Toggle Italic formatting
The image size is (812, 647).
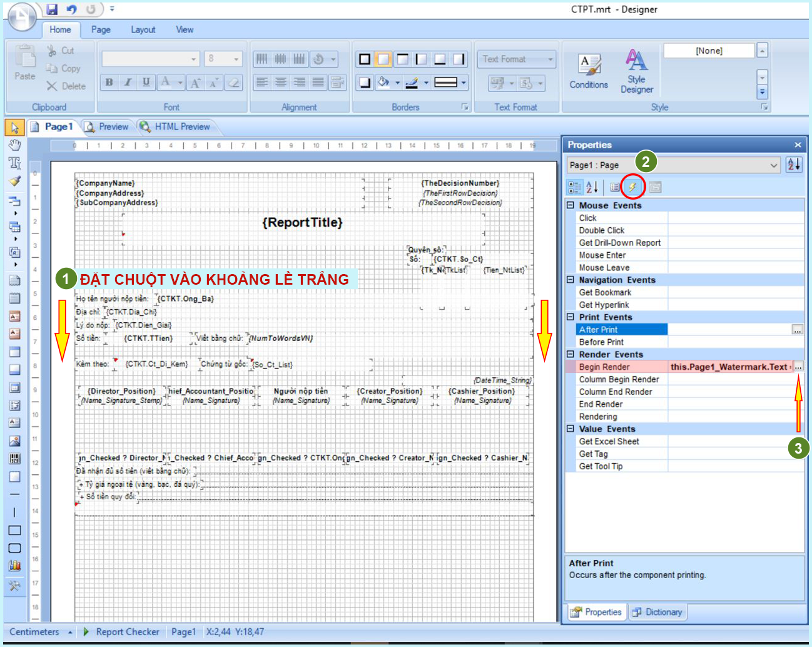128,82
